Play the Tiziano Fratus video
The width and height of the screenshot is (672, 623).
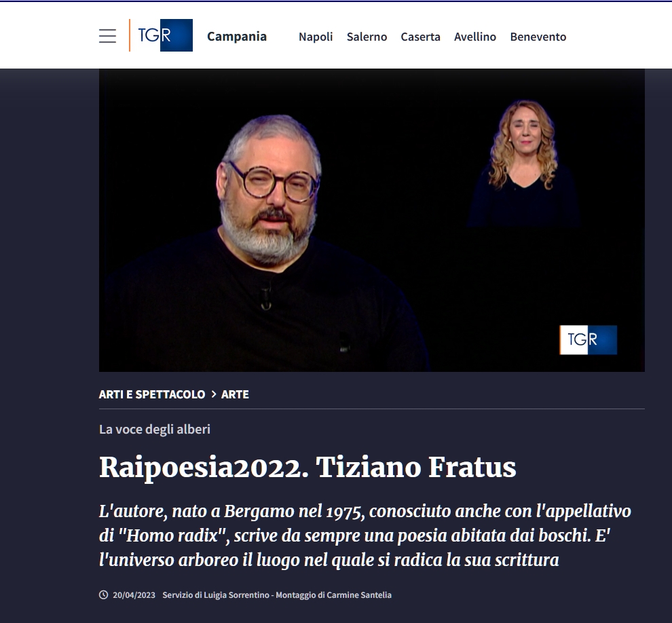coord(371,221)
